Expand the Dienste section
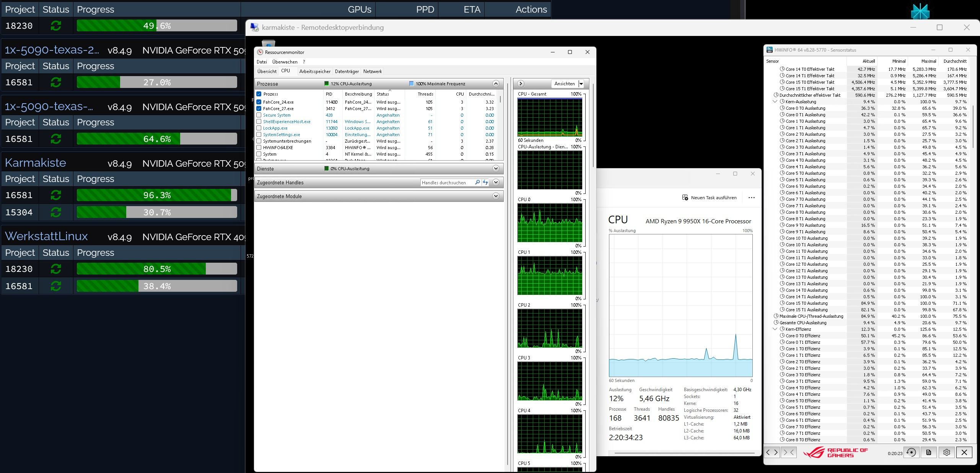 496,169
